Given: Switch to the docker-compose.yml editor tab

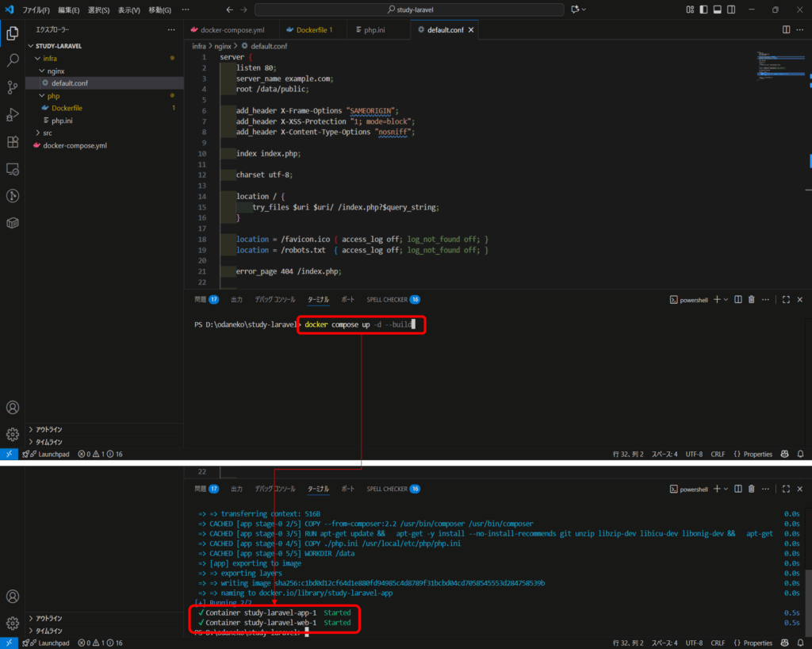Looking at the screenshot, I should pos(228,29).
